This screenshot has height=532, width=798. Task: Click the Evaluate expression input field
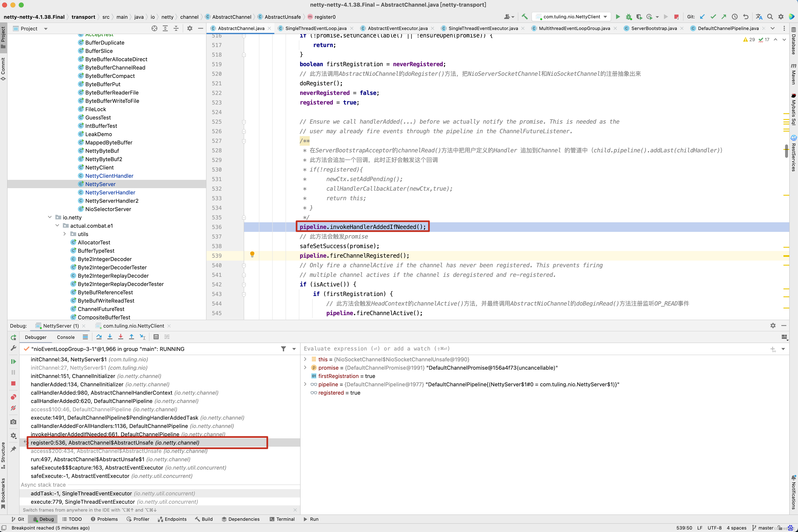click(x=509, y=349)
